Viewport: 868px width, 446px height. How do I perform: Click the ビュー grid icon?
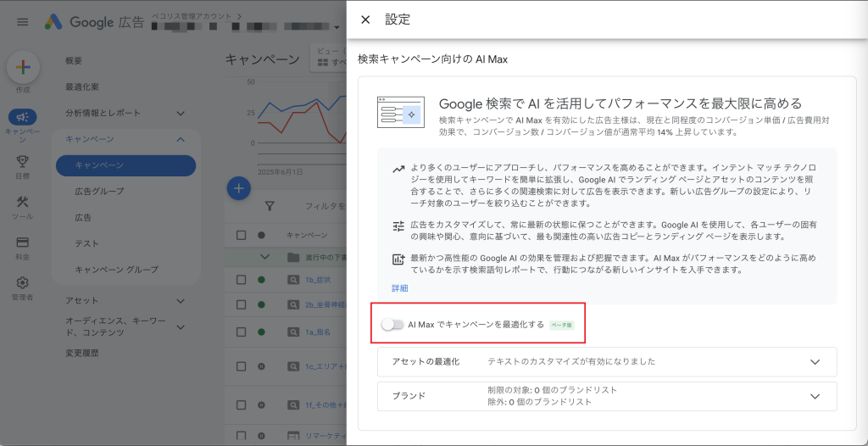323,63
